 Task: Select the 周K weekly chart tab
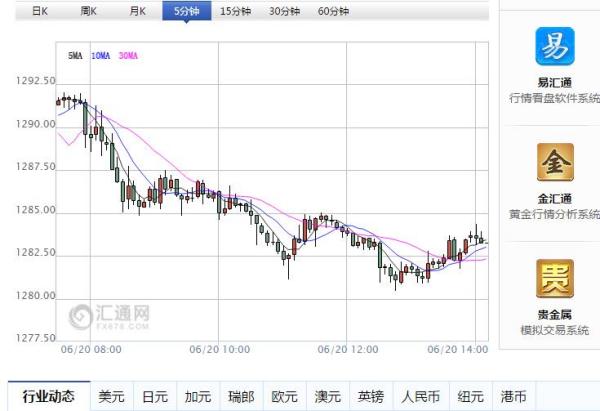(x=88, y=11)
